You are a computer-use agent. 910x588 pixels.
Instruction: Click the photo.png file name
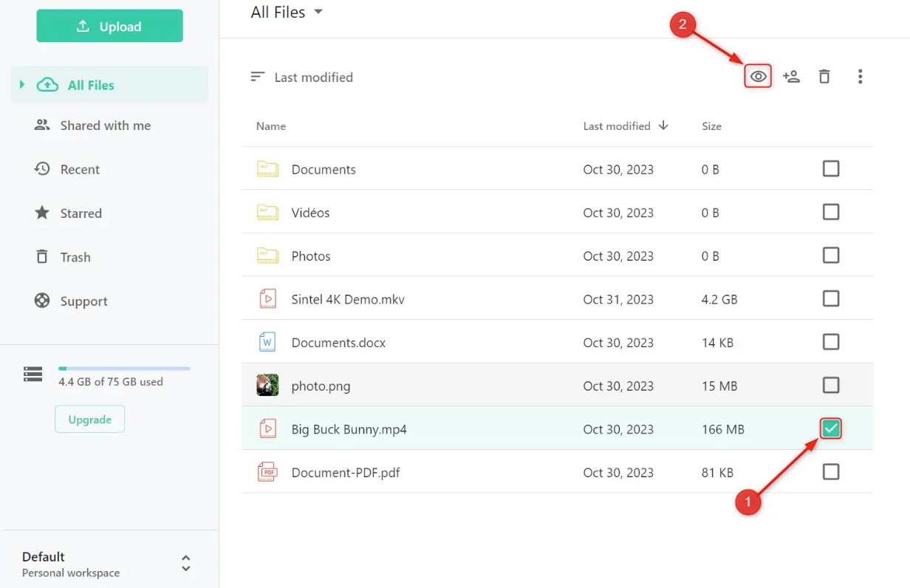point(321,386)
